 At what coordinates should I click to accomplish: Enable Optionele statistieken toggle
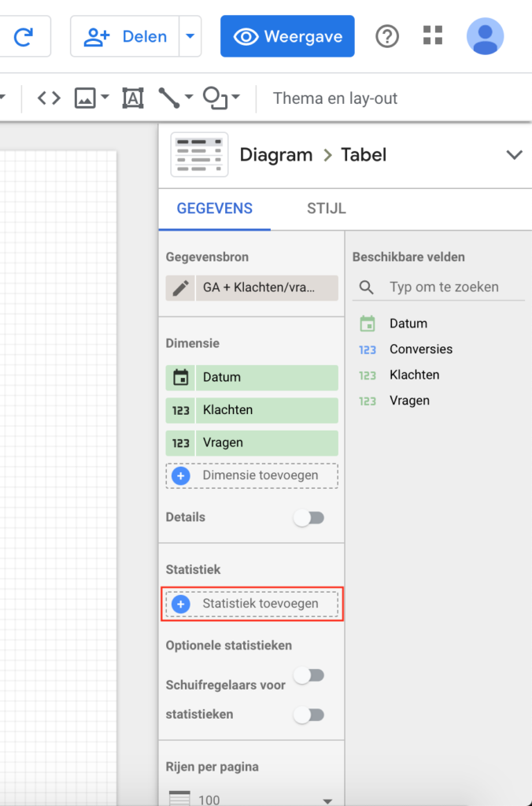308,675
